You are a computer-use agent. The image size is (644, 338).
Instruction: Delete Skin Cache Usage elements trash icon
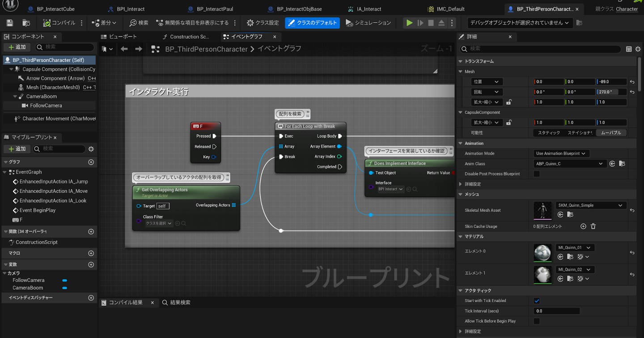593,227
